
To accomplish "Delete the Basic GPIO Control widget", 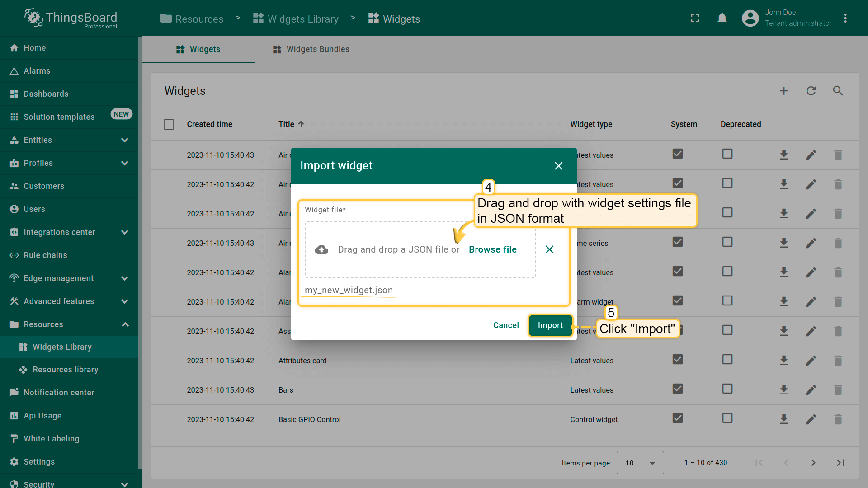I will (838, 419).
